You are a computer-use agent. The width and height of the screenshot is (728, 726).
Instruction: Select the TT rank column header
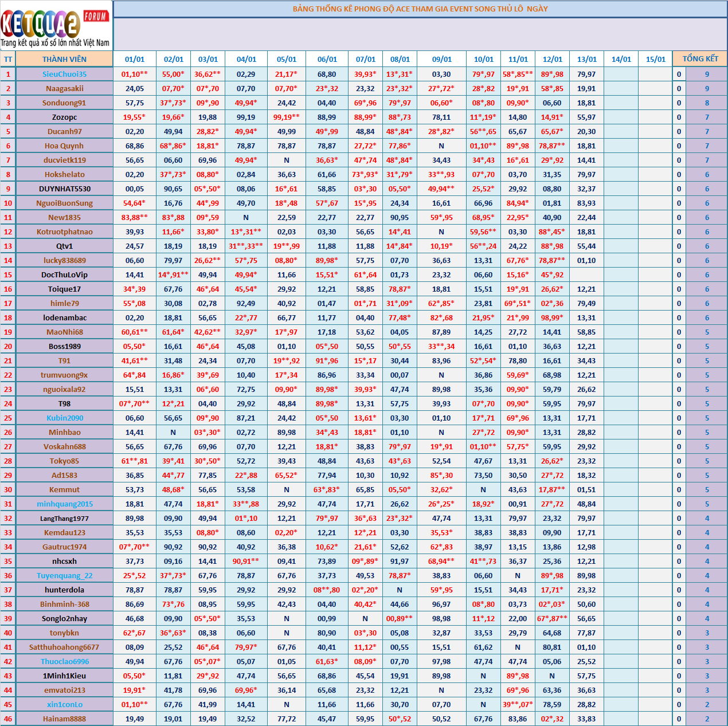pyautogui.click(x=8, y=59)
